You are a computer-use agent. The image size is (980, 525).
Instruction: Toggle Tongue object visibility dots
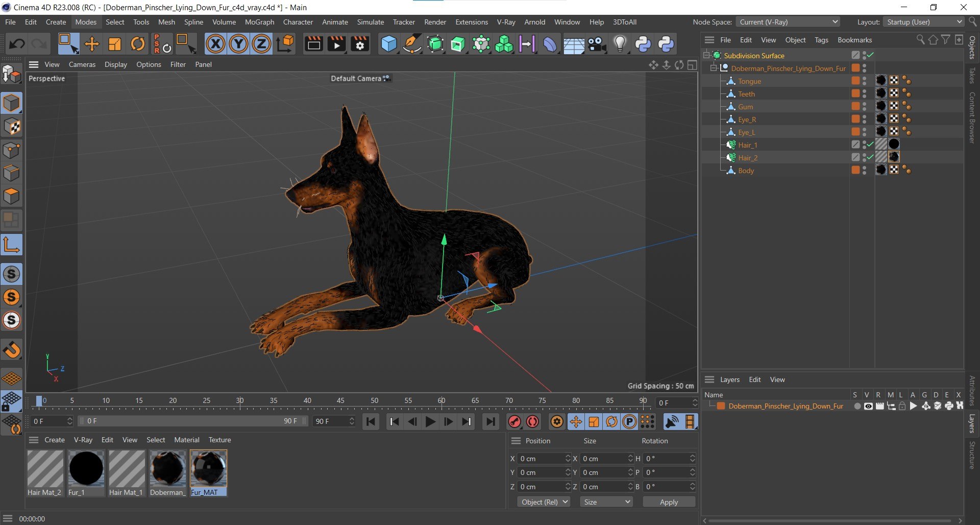pos(864,81)
